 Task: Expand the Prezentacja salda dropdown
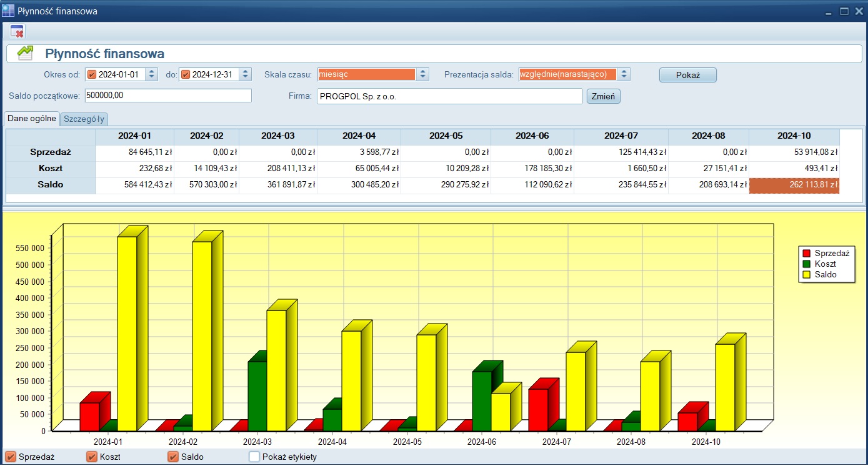[624, 74]
